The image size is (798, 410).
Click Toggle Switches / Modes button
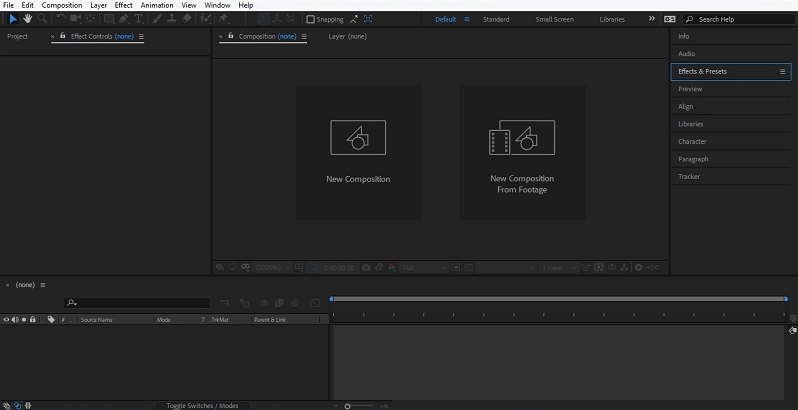click(x=202, y=405)
